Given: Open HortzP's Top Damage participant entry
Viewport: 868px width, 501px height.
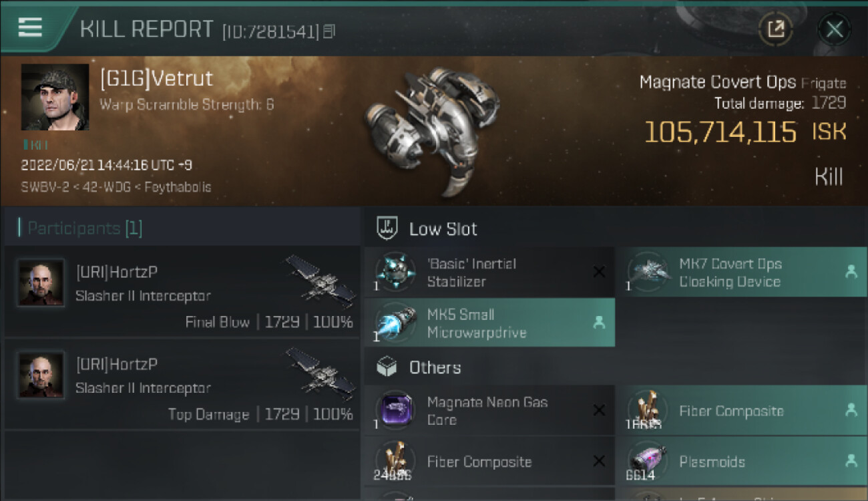Looking at the screenshot, I should pos(182,384).
